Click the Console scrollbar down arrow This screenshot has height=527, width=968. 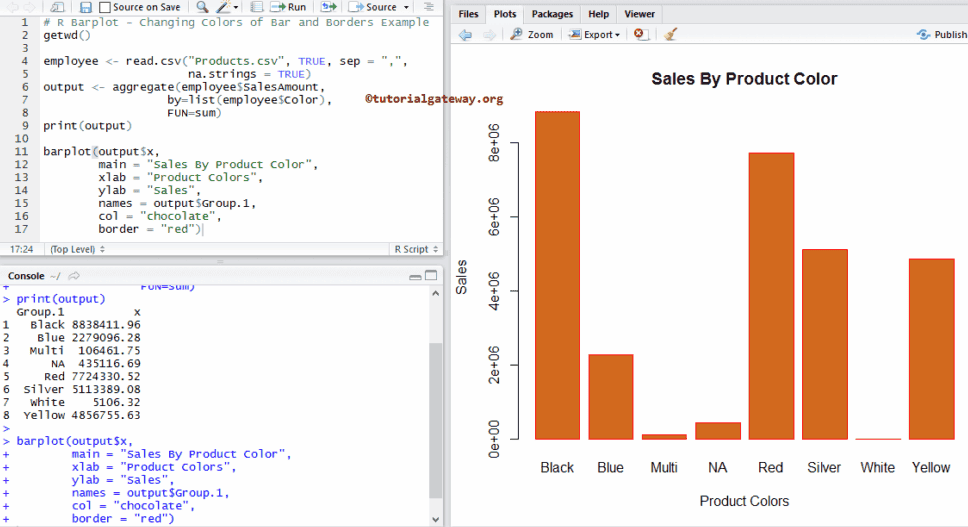tap(435, 520)
